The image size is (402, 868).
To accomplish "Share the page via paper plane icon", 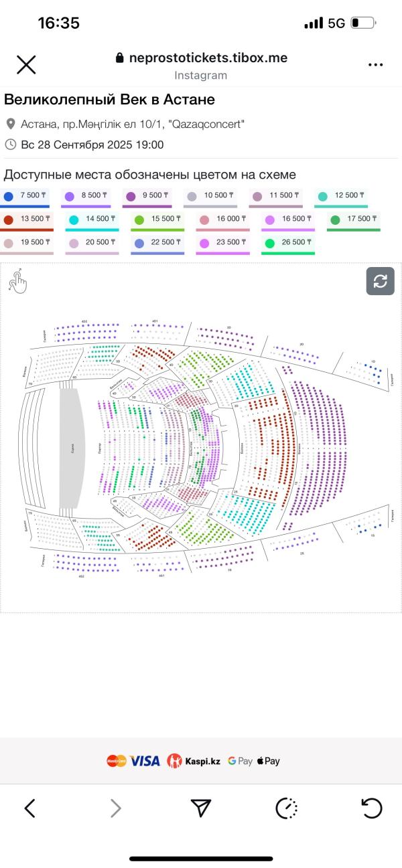I will pos(201,808).
